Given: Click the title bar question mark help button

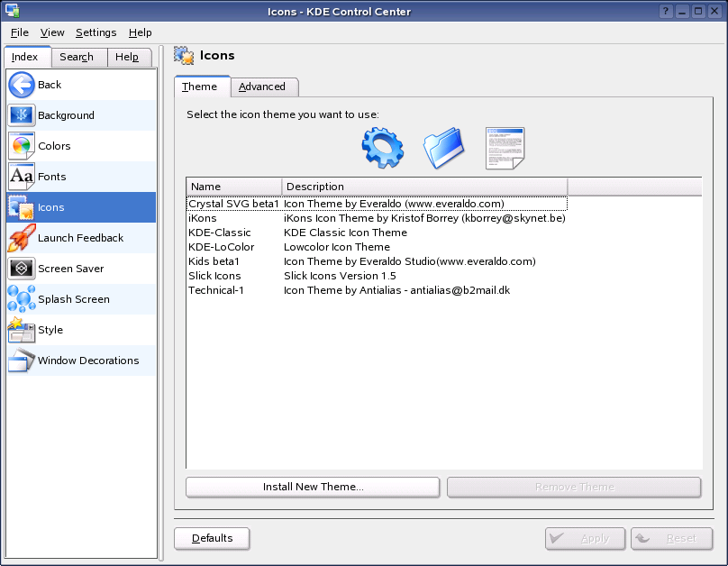Looking at the screenshot, I should point(666,11).
